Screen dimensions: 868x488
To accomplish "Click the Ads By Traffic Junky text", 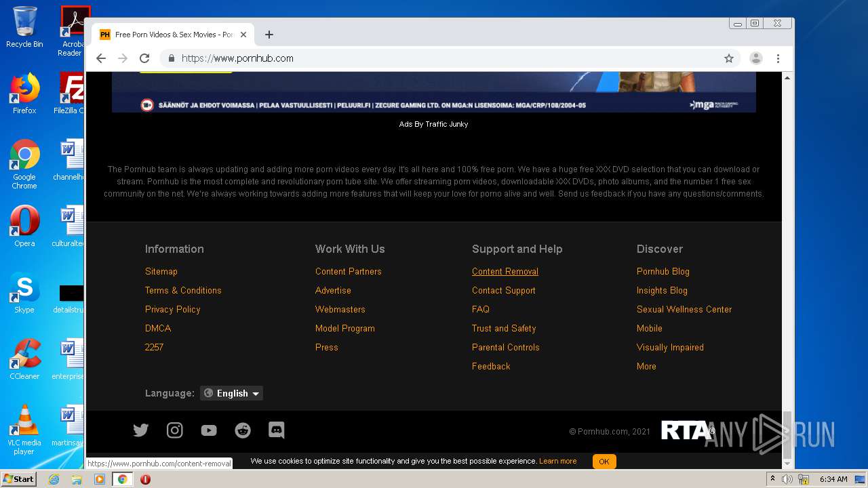I will [434, 125].
